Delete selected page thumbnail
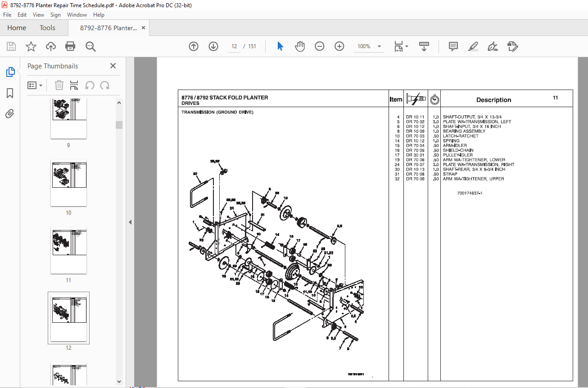Viewport: 588px width, 388px height. pyautogui.click(x=59, y=85)
